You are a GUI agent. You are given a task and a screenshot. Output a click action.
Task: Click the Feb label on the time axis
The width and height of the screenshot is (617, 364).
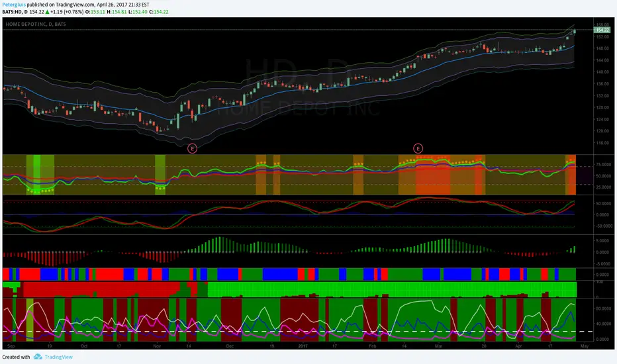coord(372,346)
